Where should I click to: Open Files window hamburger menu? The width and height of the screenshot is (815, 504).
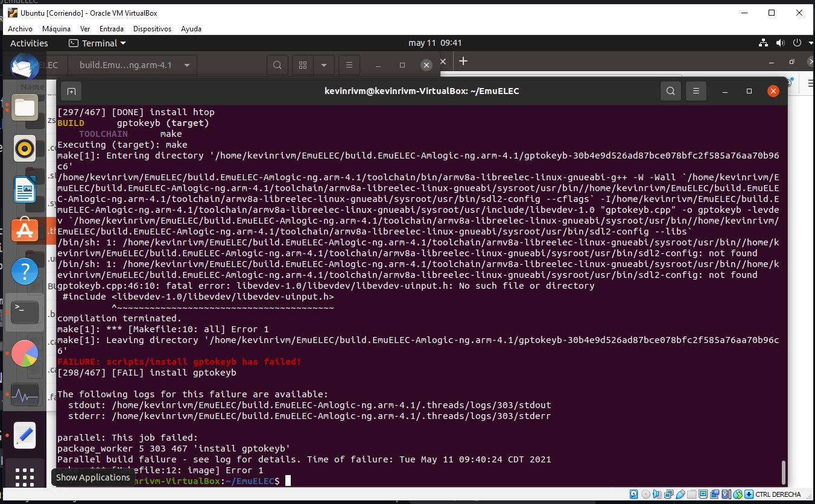click(x=349, y=65)
